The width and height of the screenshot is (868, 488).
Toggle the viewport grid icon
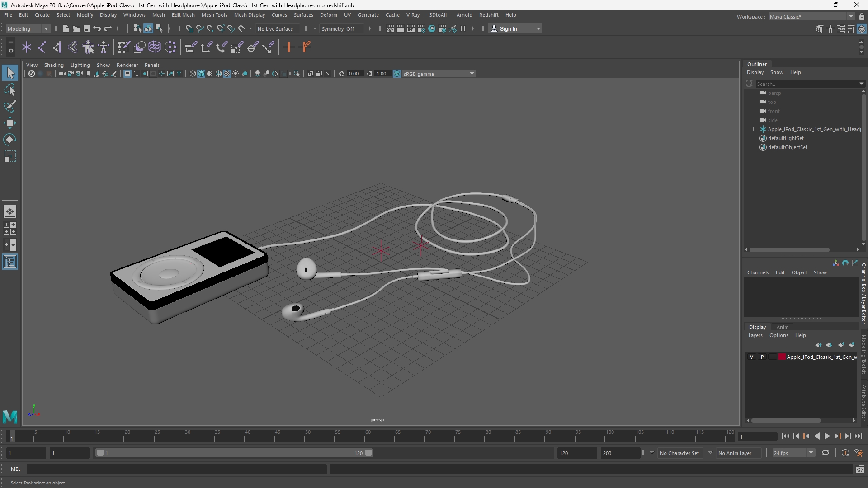pos(127,74)
